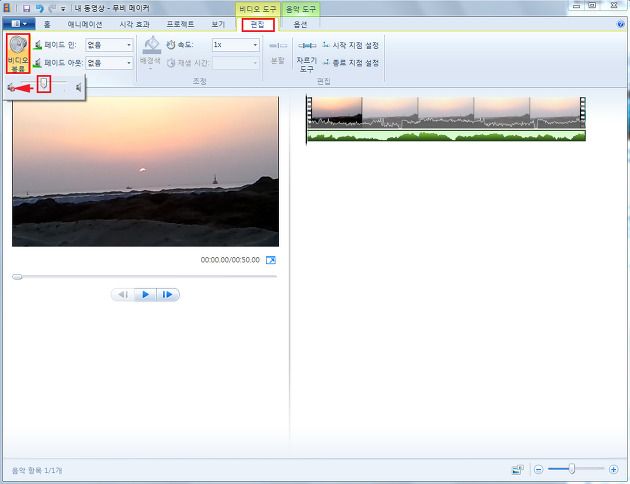This screenshot has height=484, width=630.
Task: Click 시작 지점 설정 button
Action: coord(351,45)
